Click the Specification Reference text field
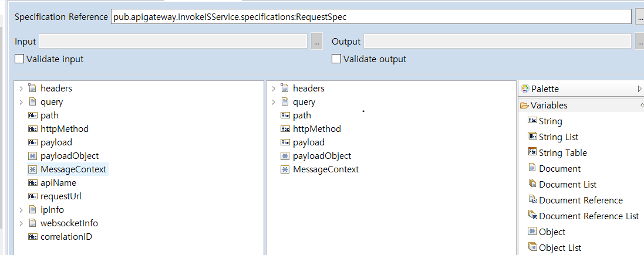Image resolution: width=644 pixels, height=255 pixels. (370, 17)
